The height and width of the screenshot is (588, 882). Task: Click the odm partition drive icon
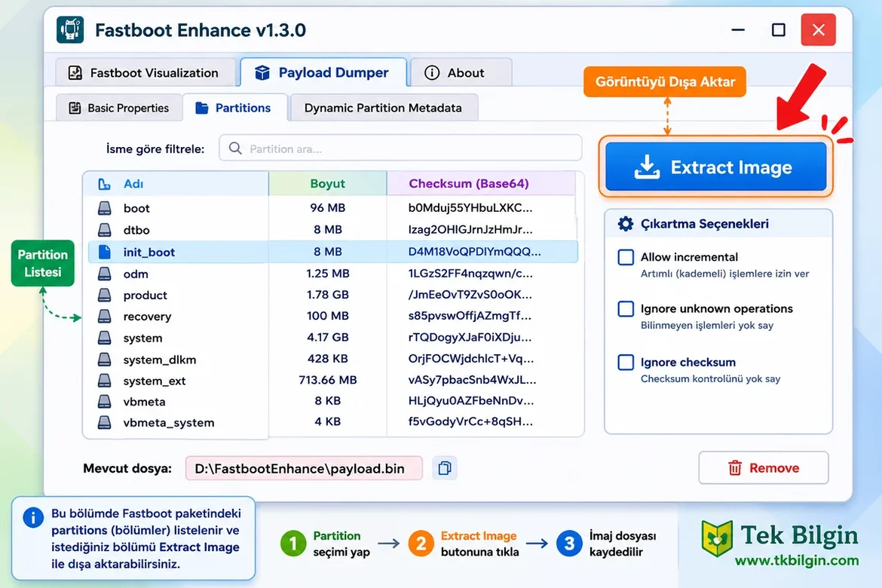click(x=105, y=274)
